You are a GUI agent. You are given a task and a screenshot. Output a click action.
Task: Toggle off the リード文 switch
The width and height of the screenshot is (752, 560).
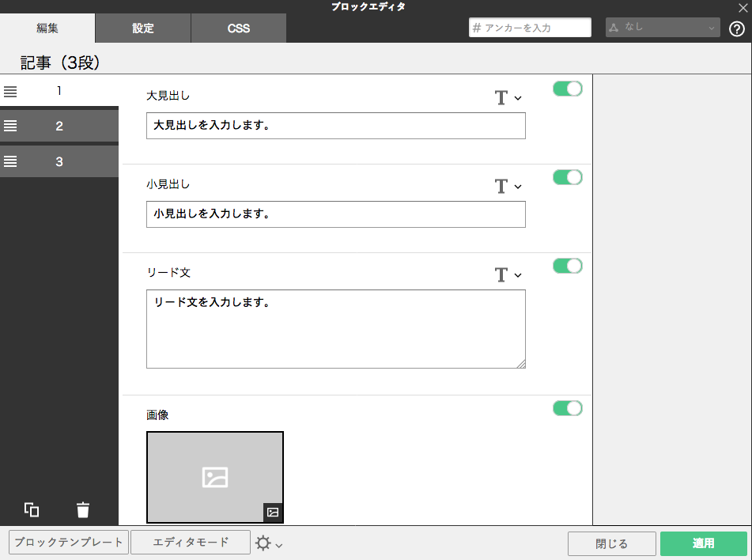pos(567,266)
